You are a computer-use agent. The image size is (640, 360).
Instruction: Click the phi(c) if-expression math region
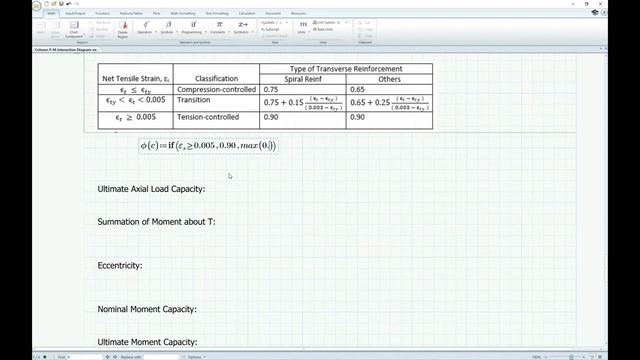coord(208,146)
